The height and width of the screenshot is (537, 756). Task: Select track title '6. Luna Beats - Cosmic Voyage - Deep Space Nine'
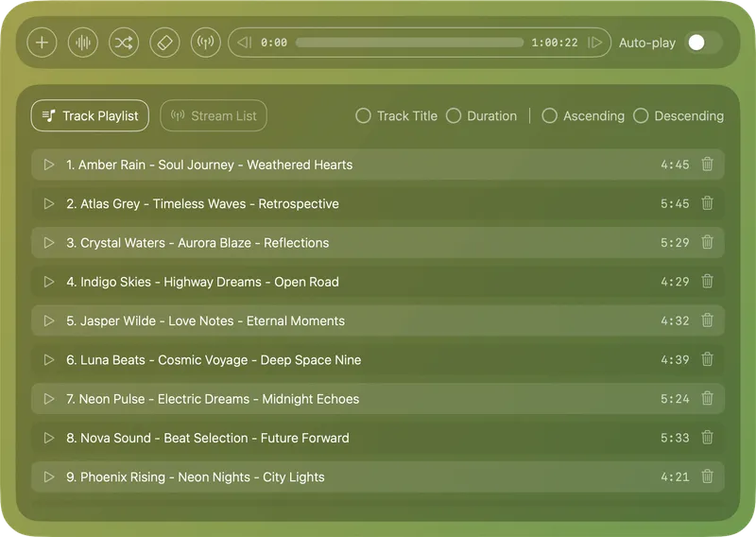[214, 360]
